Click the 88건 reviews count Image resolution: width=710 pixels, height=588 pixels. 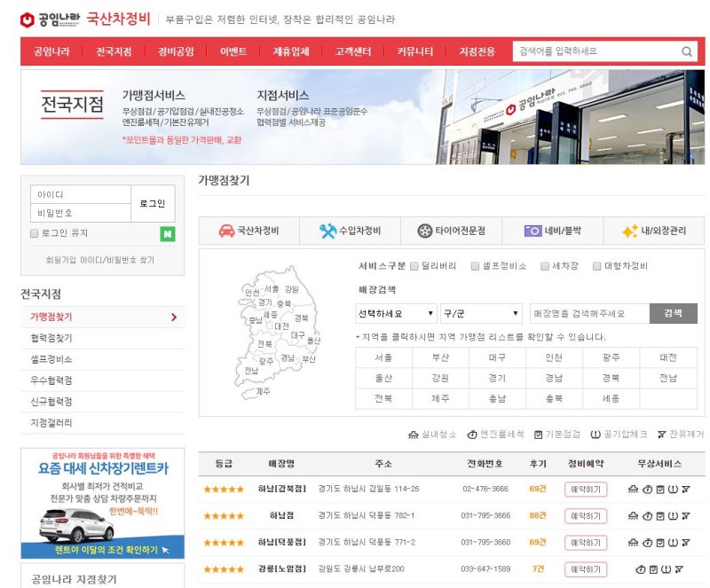click(x=538, y=515)
